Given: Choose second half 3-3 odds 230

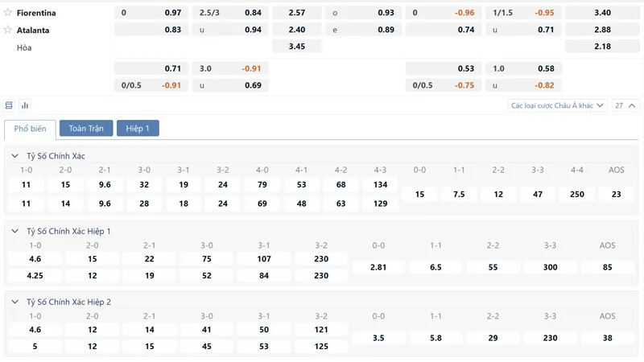Looking at the screenshot, I should pyautogui.click(x=550, y=338).
